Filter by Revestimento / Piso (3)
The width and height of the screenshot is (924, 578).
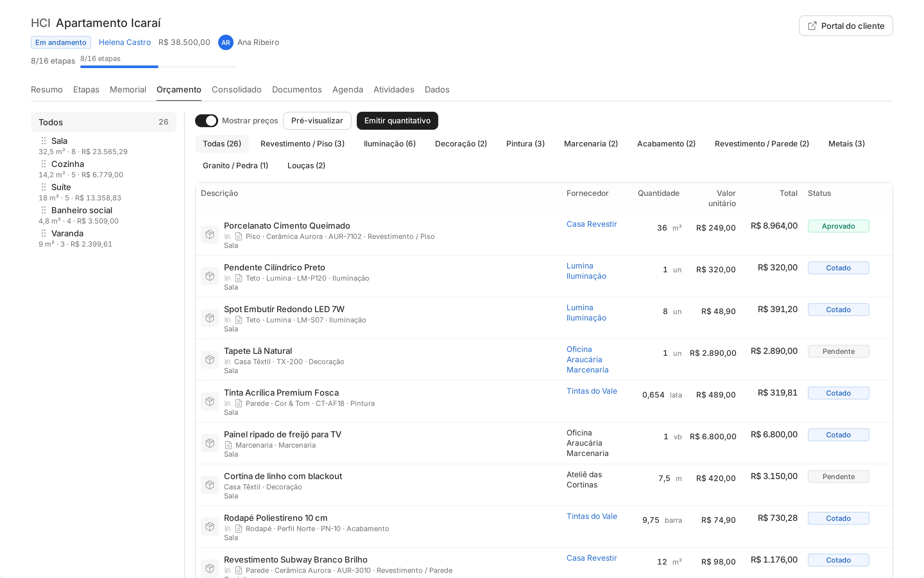(303, 144)
